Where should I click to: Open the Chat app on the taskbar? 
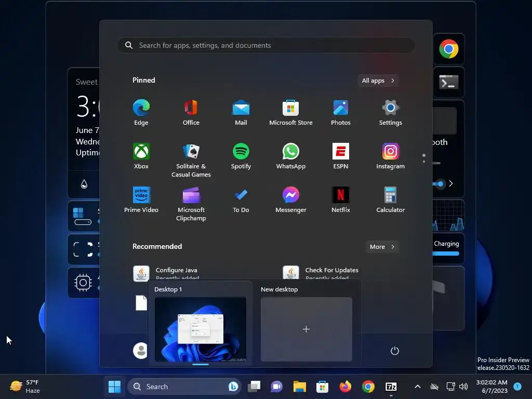pos(276,387)
